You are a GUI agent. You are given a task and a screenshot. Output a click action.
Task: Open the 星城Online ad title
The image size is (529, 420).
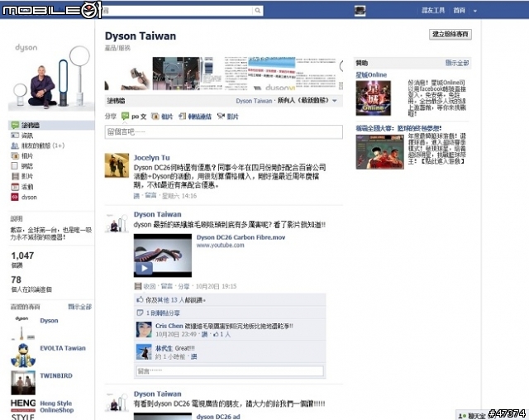(x=371, y=74)
